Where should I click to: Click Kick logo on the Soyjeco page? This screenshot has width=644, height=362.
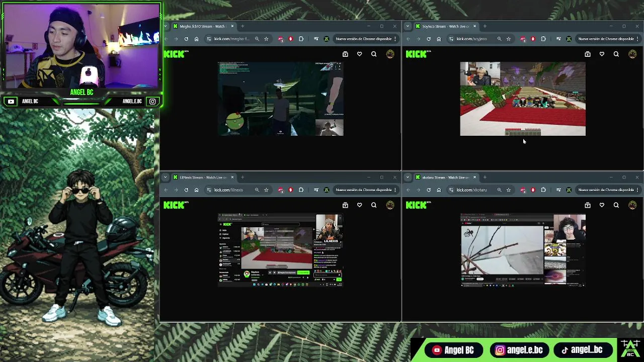click(x=418, y=54)
